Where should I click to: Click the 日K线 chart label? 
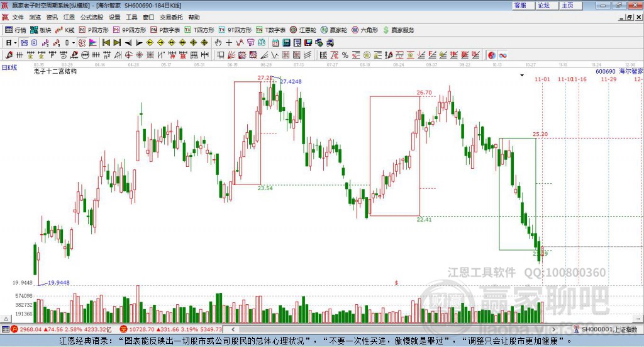click(x=9, y=67)
